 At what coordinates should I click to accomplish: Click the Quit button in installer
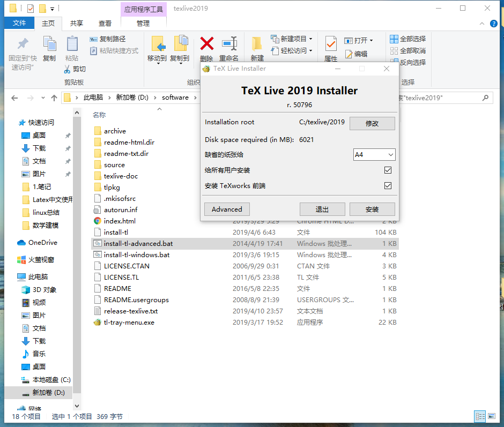[x=322, y=209]
